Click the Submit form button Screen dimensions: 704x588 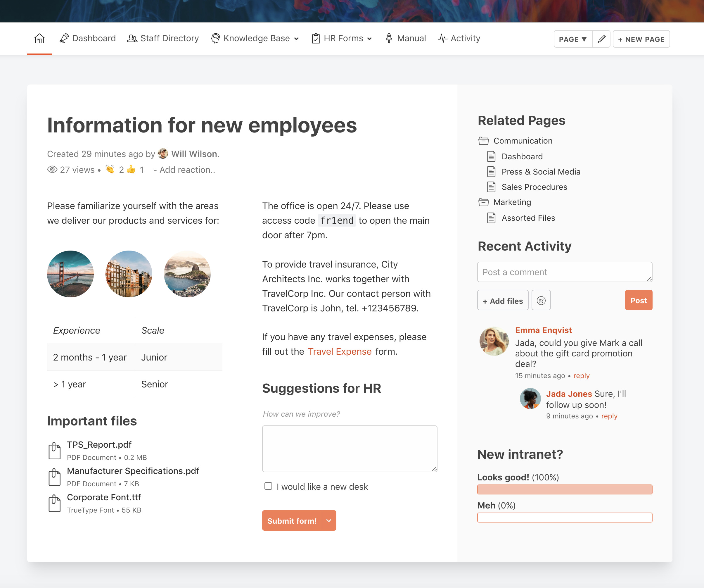[x=299, y=521]
